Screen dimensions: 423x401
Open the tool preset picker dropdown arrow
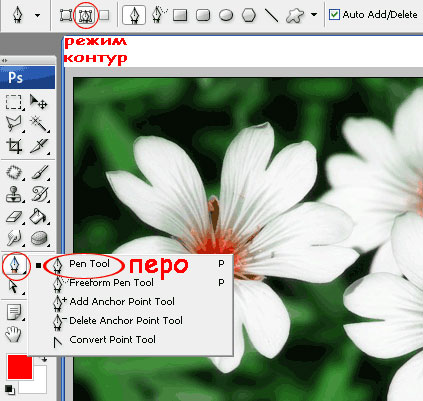tap(37, 15)
